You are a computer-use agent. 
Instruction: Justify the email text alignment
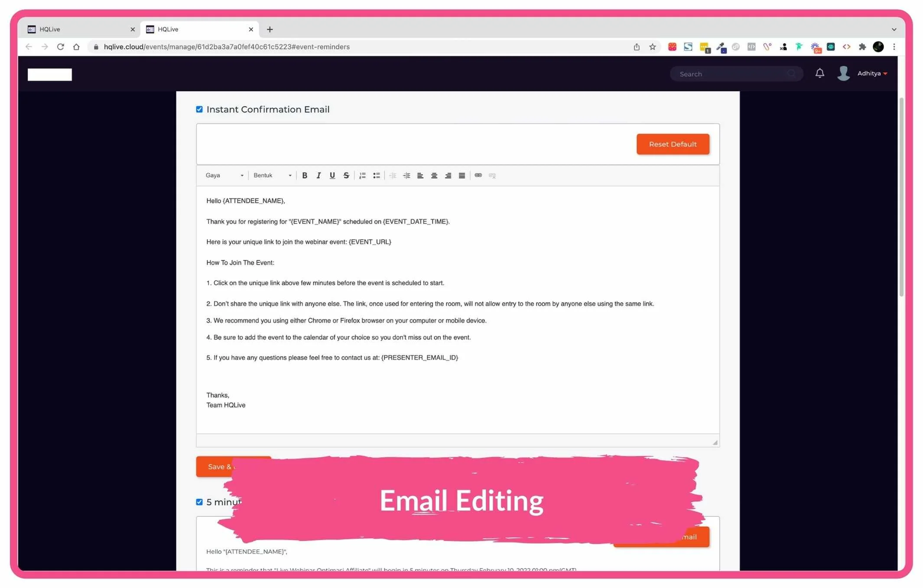[x=461, y=175]
